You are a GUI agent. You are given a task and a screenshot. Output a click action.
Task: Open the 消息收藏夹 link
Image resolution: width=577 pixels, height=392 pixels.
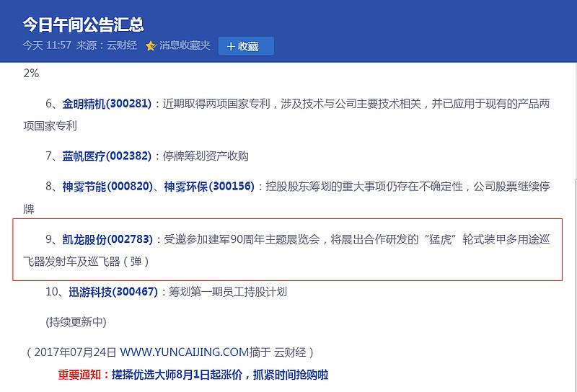(x=185, y=45)
